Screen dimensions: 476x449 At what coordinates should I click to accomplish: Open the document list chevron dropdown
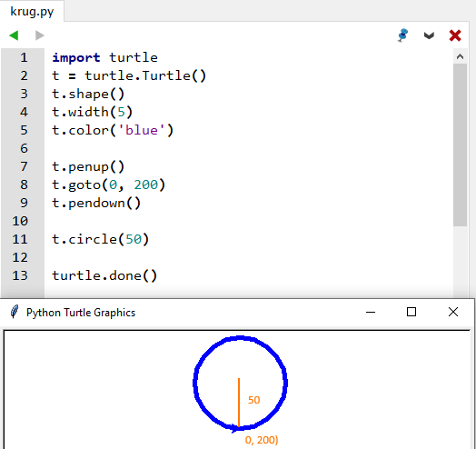click(x=429, y=35)
